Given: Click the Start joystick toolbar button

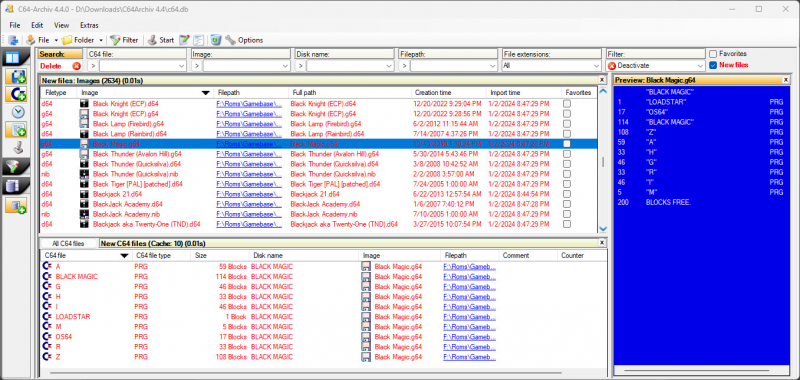Looking at the screenshot, I should click(x=161, y=40).
